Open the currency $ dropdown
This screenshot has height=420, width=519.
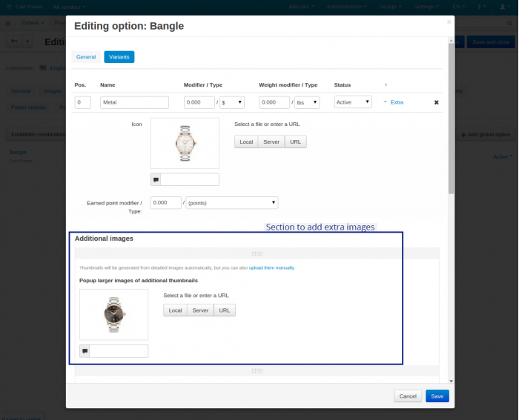click(x=481, y=7)
